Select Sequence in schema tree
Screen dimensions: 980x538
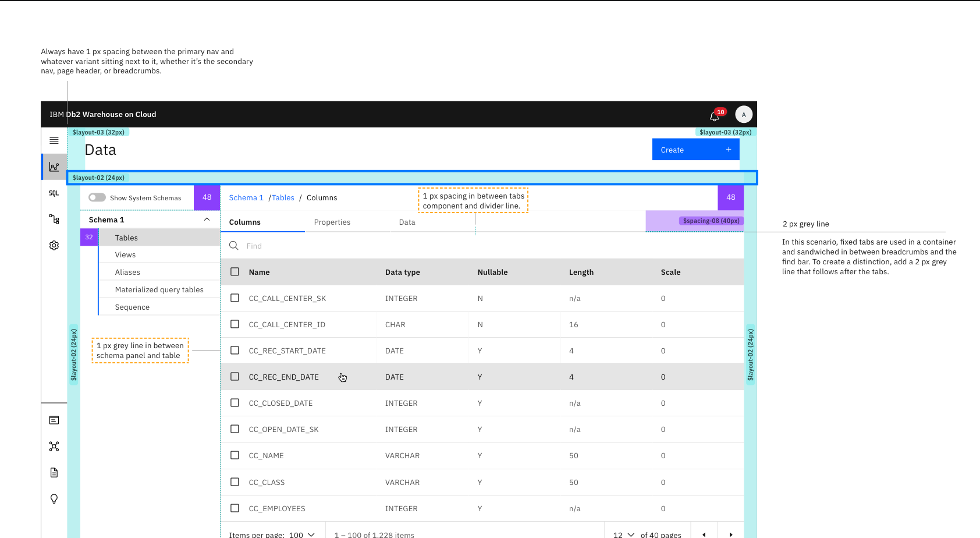[159, 307]
